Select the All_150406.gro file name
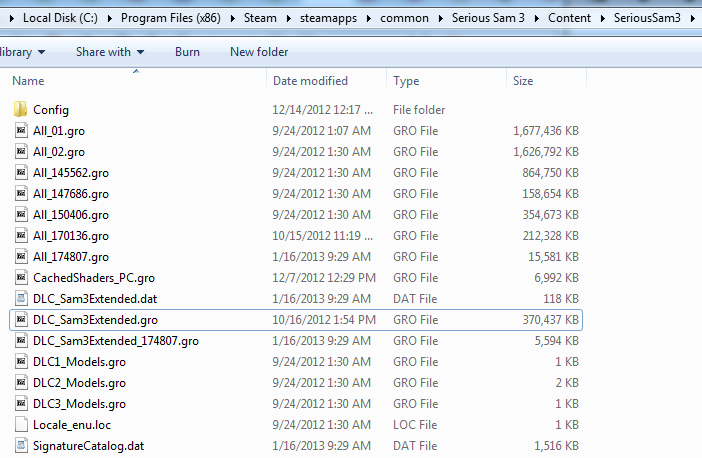 (70, 215)
